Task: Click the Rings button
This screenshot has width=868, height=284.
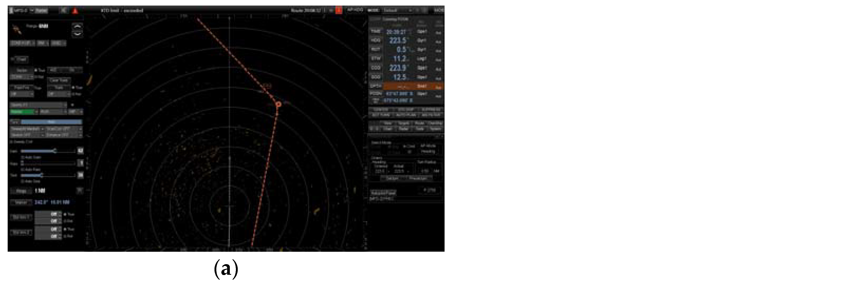Action: click(x=22, y=191)
